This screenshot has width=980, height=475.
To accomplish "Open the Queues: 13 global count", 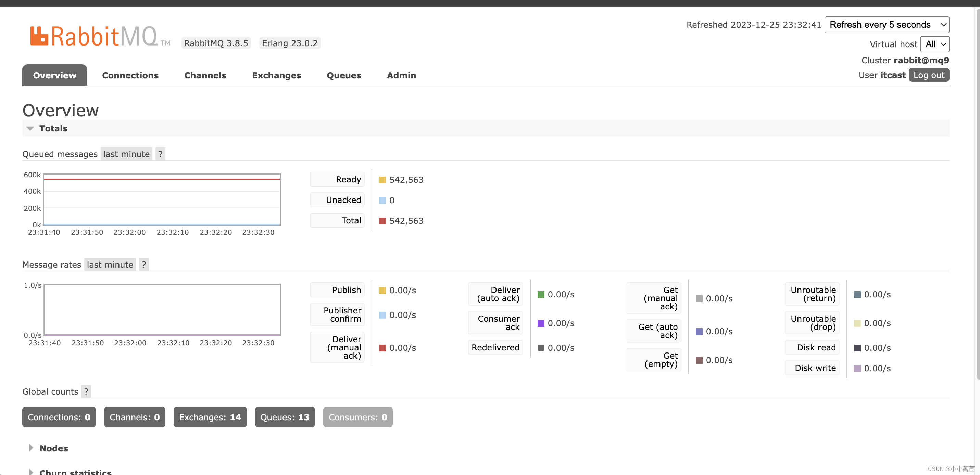I will (x=285, y=417).
